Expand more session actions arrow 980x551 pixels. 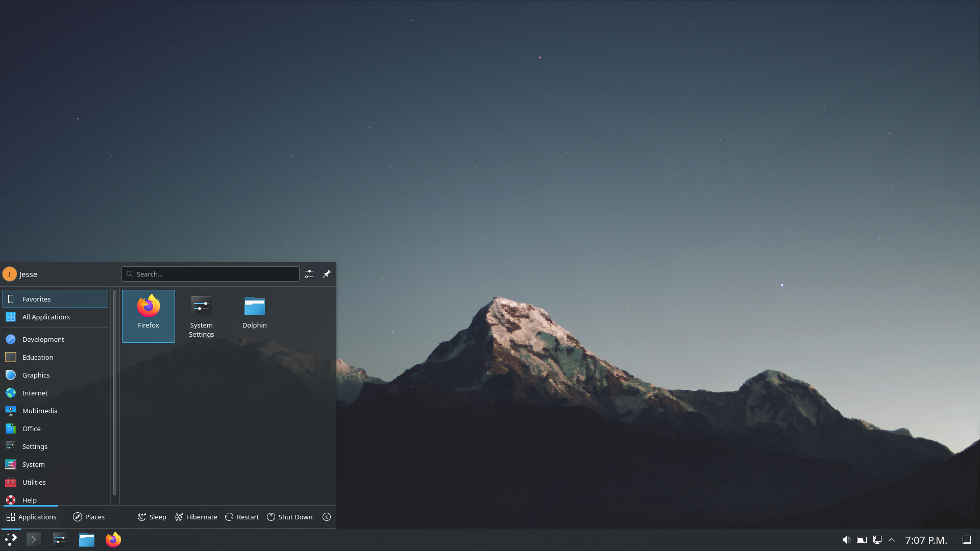[x=327, y=517]
